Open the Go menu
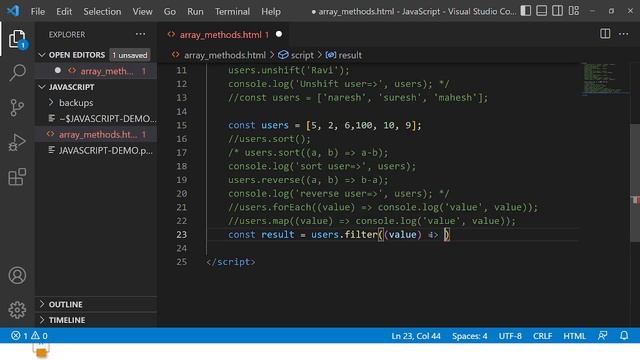Screen dimensions: 640x360 pos(169,11)
